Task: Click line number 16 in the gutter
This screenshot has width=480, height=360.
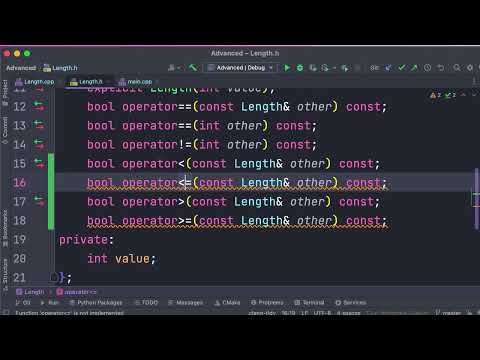Action: [x=19, y=182]
